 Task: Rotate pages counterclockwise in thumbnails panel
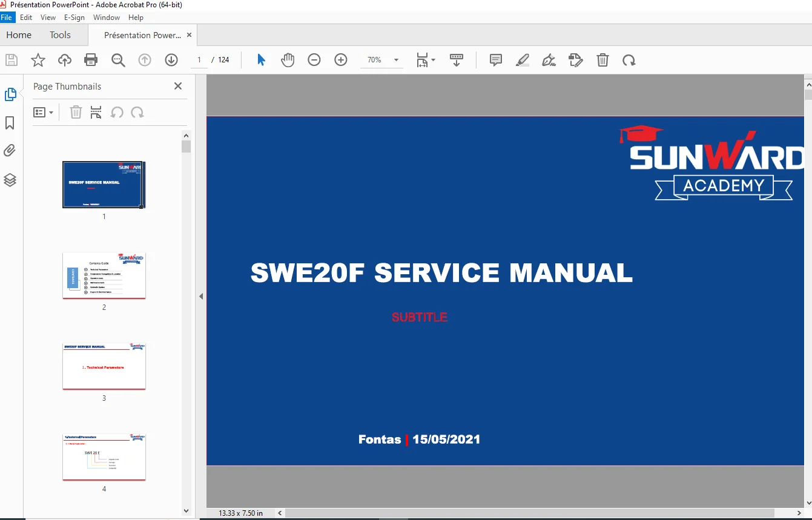(x=117, y=112)
